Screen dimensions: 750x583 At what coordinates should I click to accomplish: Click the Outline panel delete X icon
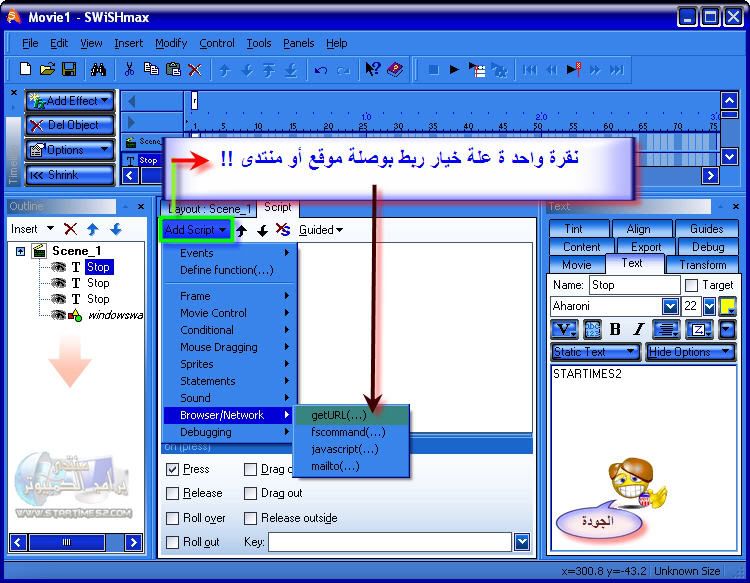(70, 229)
